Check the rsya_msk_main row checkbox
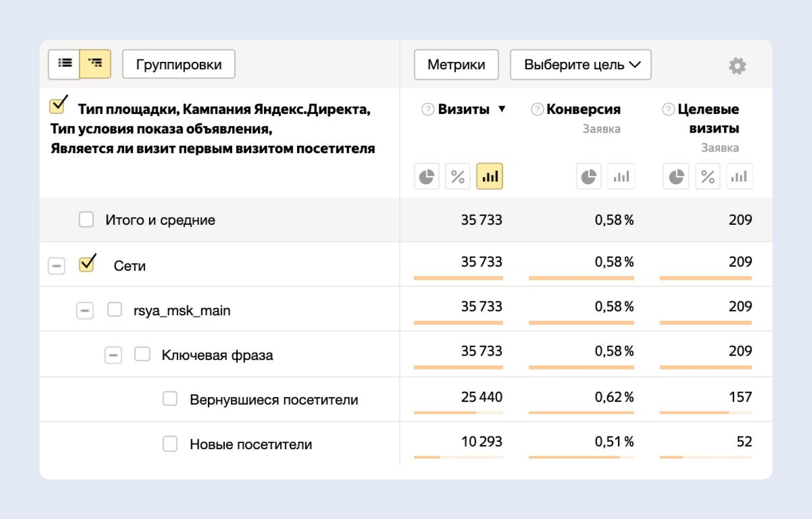The image size is (812, 519). point(115,310)
